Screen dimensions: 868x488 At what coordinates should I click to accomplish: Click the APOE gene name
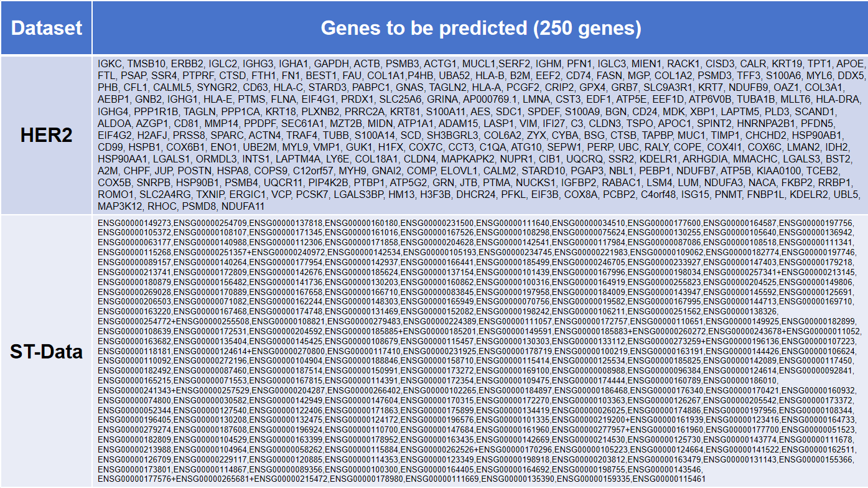point(849,63)
